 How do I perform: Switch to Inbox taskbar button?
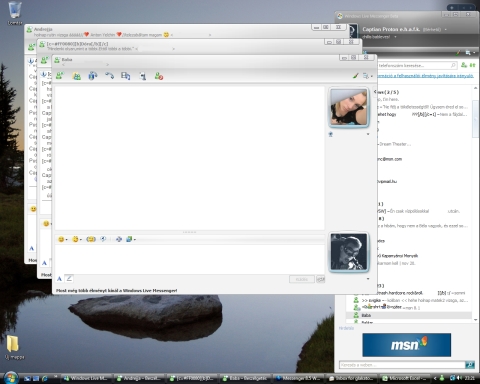pyautogui.click(x=351, y=378)
